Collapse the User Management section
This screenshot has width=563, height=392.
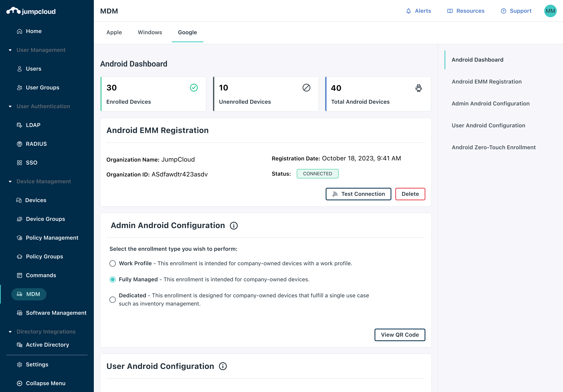pos(10,50)
